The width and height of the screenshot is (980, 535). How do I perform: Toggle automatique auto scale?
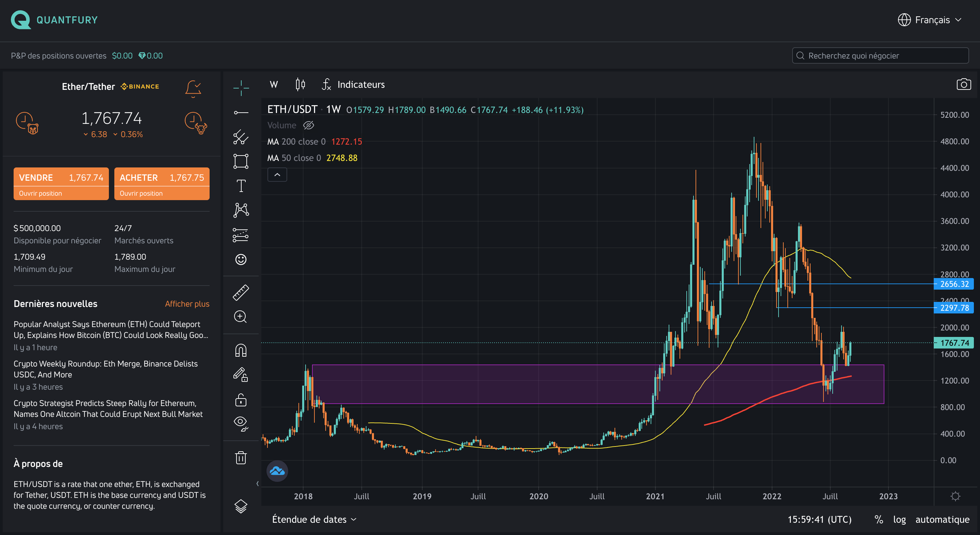coord(942,519)
